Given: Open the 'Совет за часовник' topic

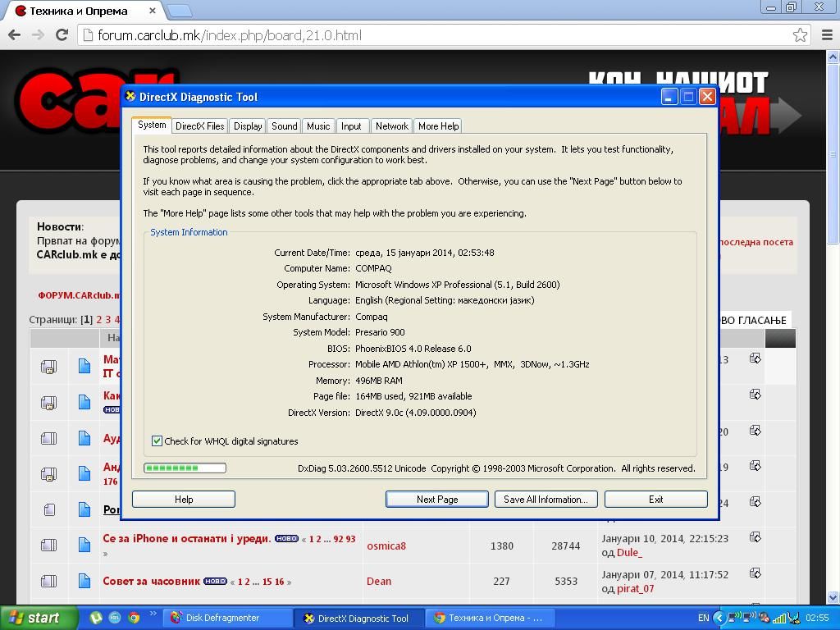Looking at the screenshot, I should (x=151, y=581).
